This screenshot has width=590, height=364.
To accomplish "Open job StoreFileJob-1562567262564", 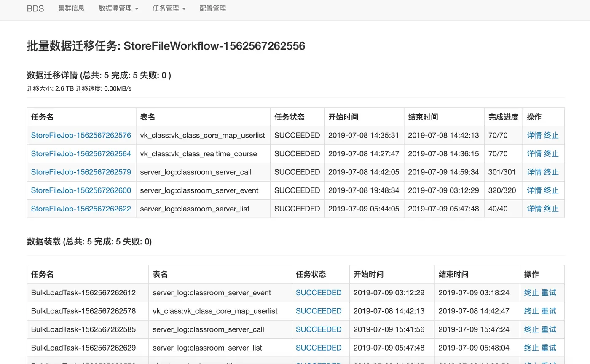I will pos(81,154).
